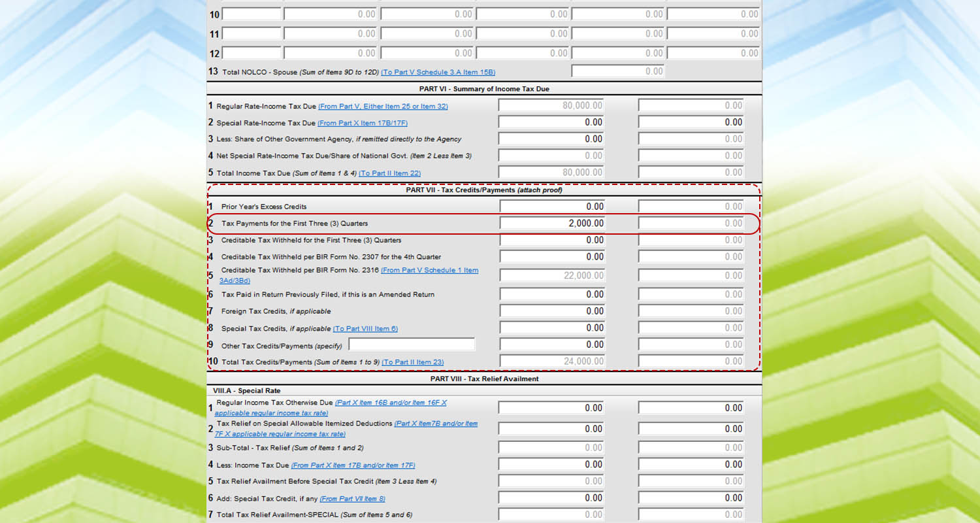
Task: Select Regular Income Tax Otherwise Due second field
Action: (691, 408)
